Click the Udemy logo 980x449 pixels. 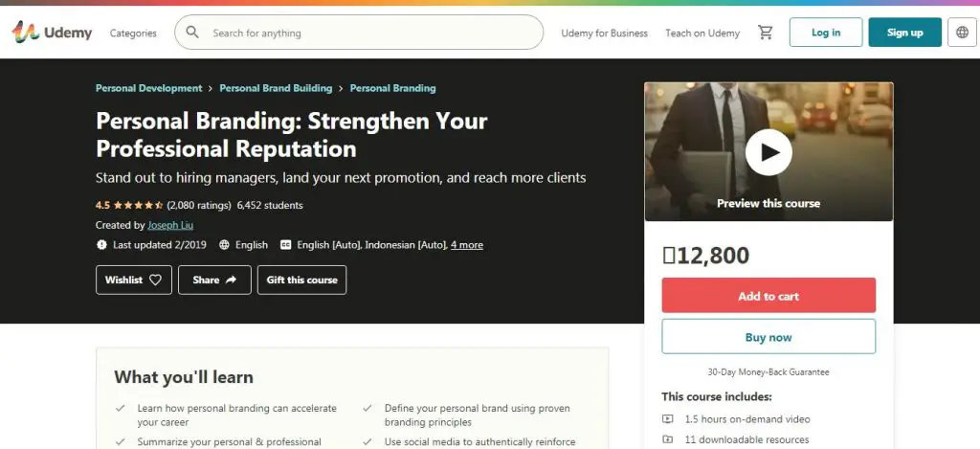tap(52, 33)
